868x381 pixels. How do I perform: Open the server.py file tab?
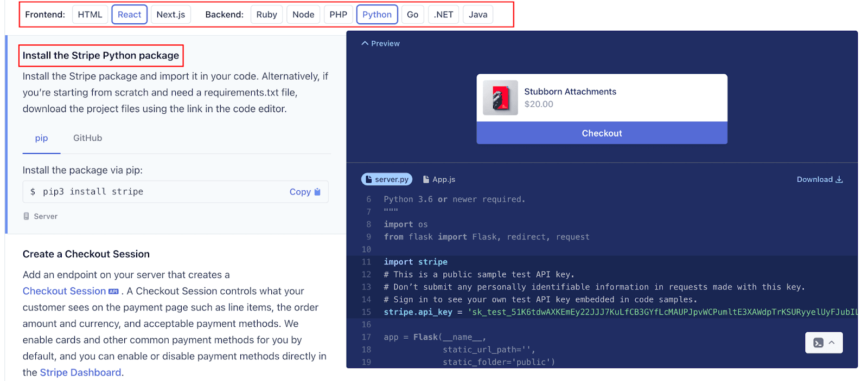(x=387, y=179)
